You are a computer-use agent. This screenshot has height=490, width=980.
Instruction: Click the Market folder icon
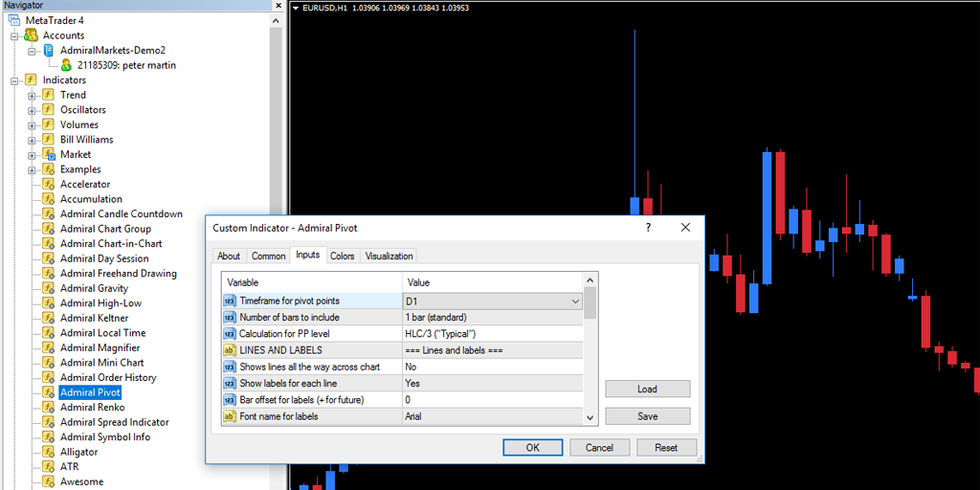point(50,154)
